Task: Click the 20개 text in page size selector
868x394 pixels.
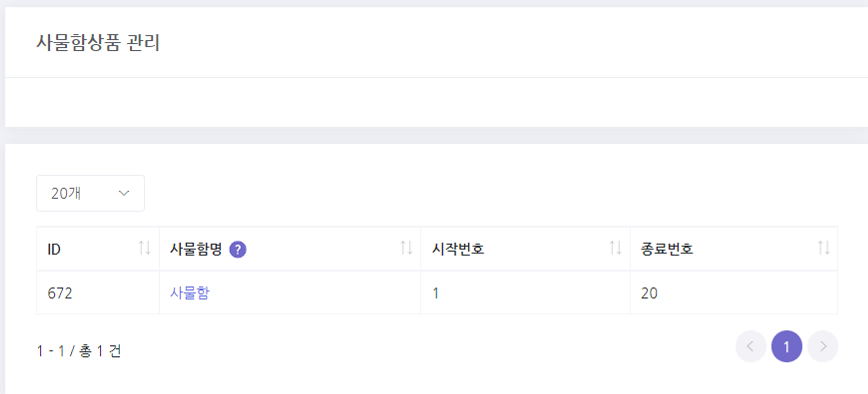Action: (x=66, y=193)
